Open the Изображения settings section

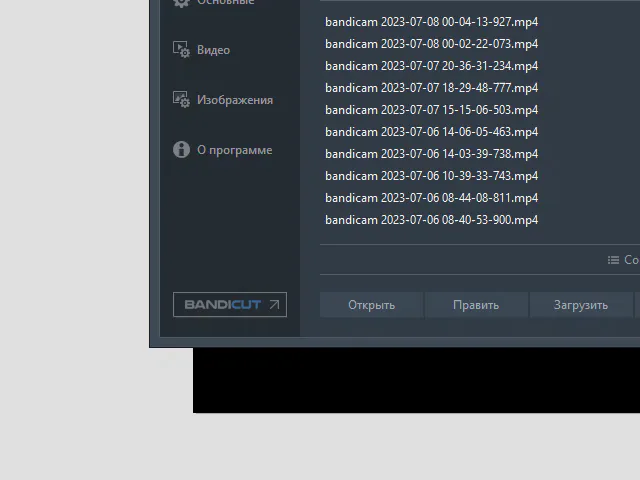click(x=235, y=100)
